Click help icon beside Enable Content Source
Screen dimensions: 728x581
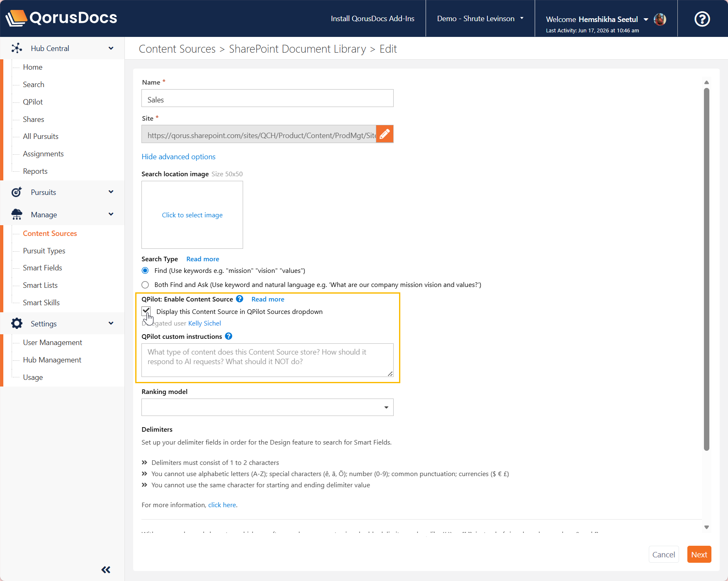coord(239,299)
